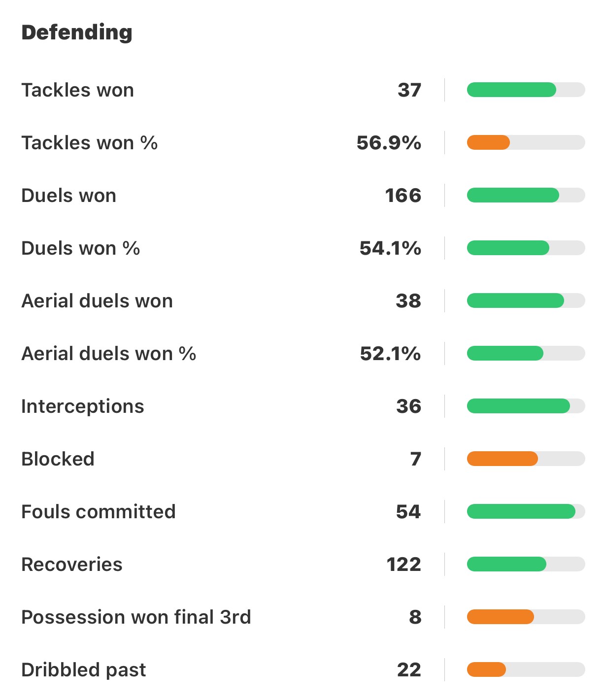This screenshot has width=604, height=700.
Task: Click the Duels won green bar
Action: (x=526, y=196)
